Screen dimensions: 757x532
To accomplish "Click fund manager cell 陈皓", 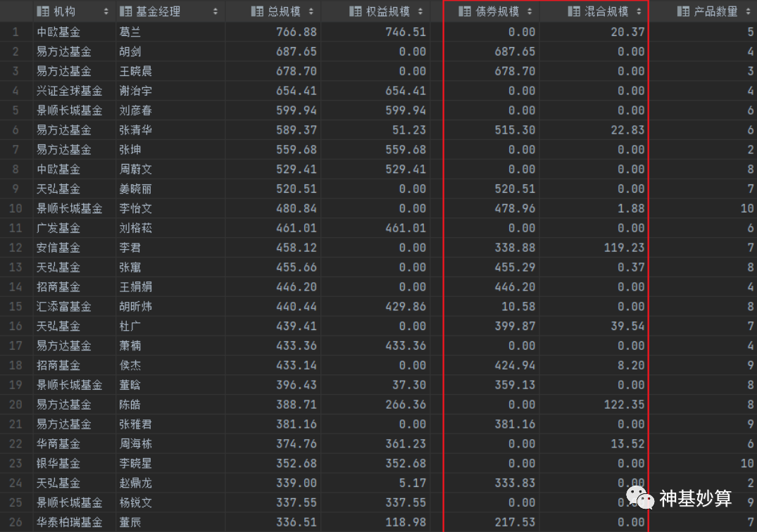I will (130, 405).
